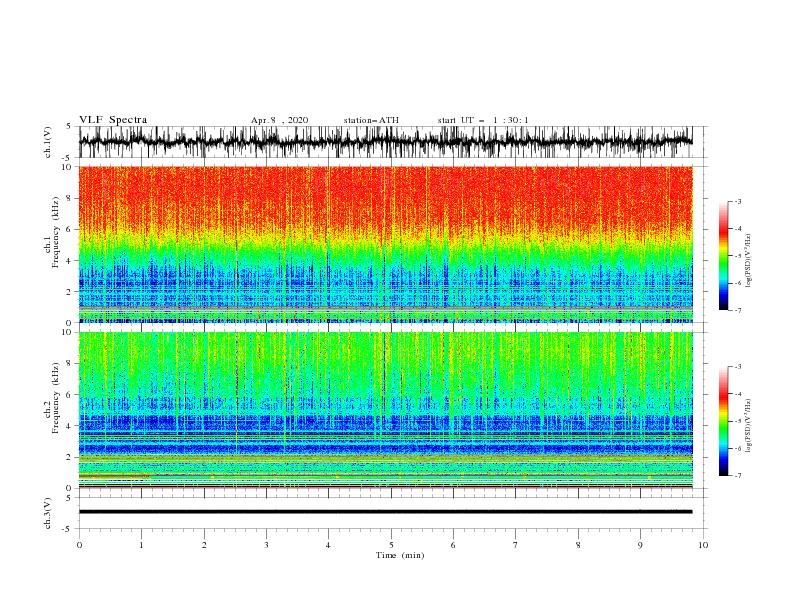792x612 pixels.
Task: Click the "2" tick on time axis
Action: [x=204, y=545]
